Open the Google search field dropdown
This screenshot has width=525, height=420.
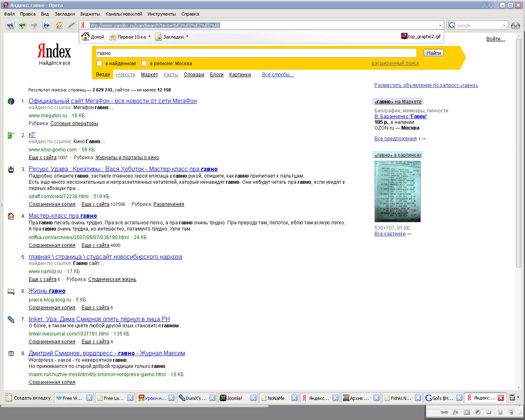(504, 25)
